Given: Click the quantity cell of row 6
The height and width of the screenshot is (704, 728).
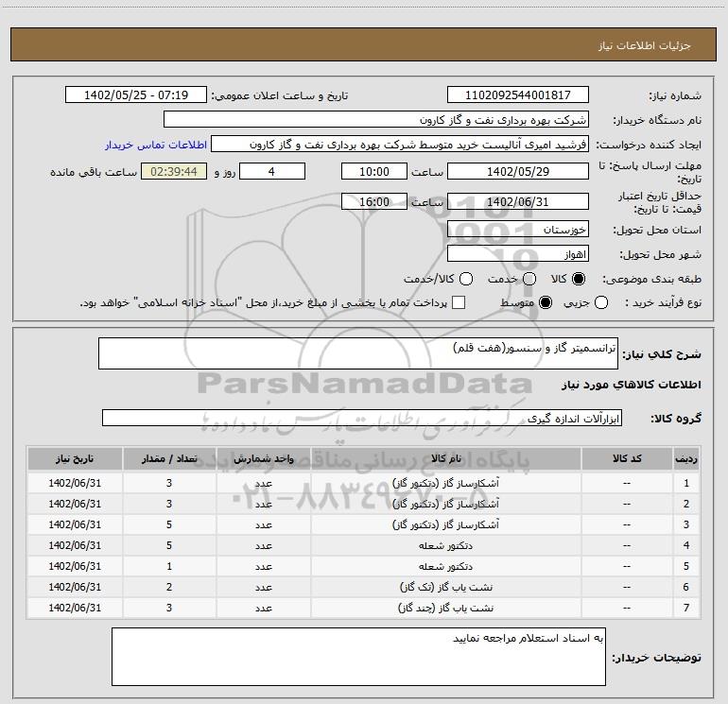Looking at the screenshot, I should coord(169,587).
